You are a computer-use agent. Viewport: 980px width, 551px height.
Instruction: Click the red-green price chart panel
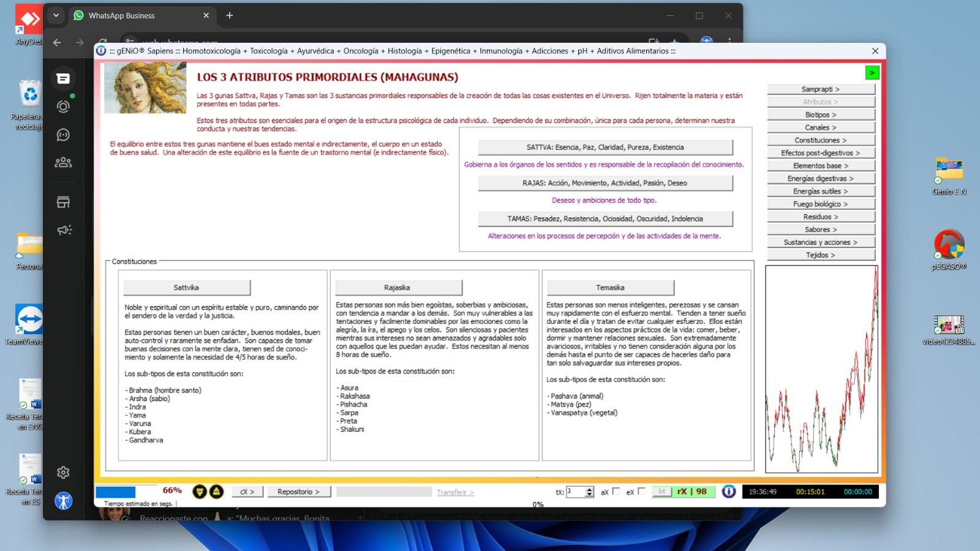click(x=821, y=369)
